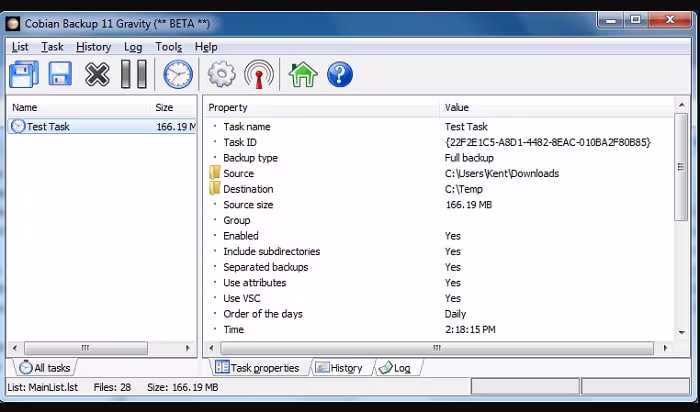Click the Run all tasks toolbar icon
Viewport: 700px width, 412px height.
[x=24, y=74]
